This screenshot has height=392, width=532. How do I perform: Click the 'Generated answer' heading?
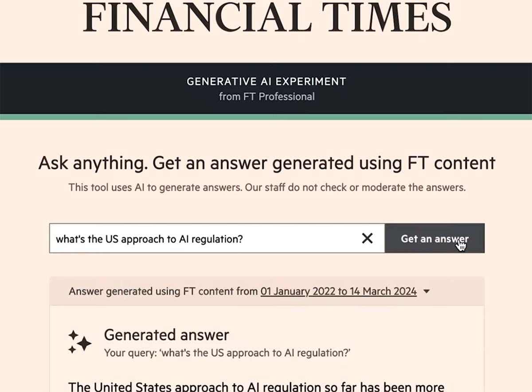166,335
